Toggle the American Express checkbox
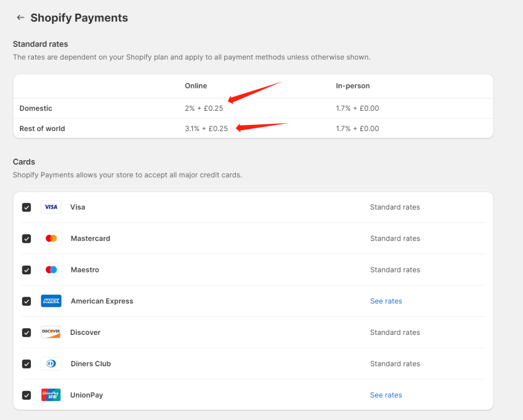The image size is (523, 420). pyautogui.click(x=26, y=301)
